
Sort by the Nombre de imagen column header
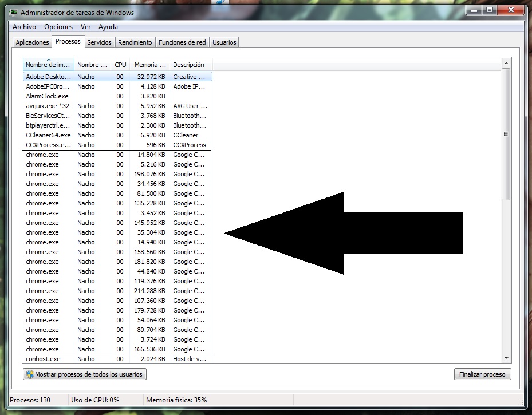pyautogui.click(x=48, y=65)
